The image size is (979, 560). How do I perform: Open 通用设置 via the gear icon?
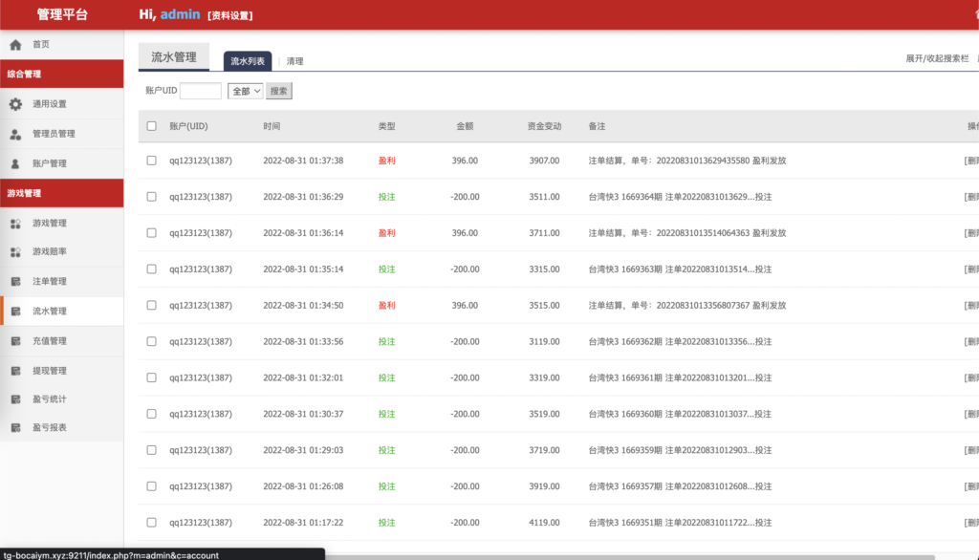(15, 104)
